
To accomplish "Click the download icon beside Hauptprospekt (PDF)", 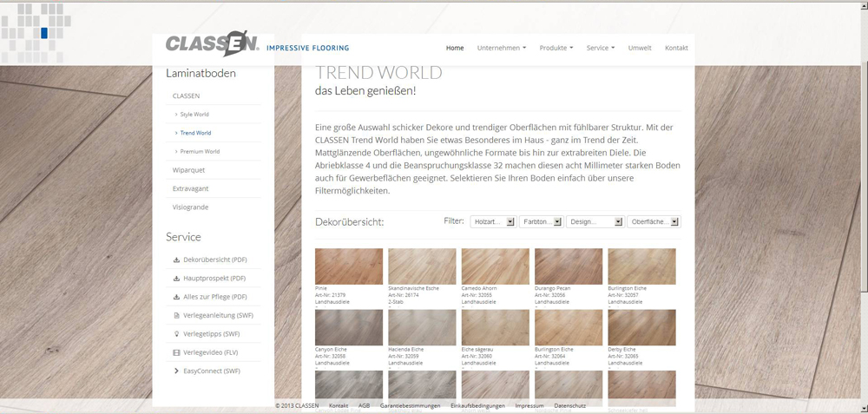I will pyautogui.click(x=176, y=279).
